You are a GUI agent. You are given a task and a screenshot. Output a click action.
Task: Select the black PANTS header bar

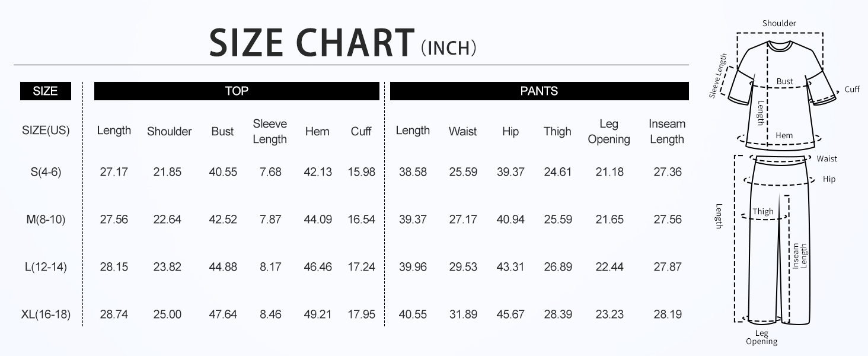coord(539,91)
